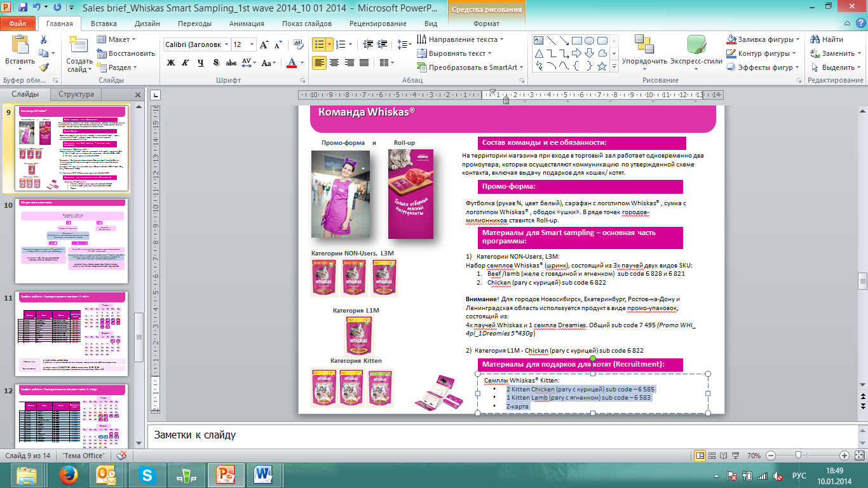The height and width of the screenshot is (488, 868).
Task: Select the star shape in gallery
Action: pos(602,66)
